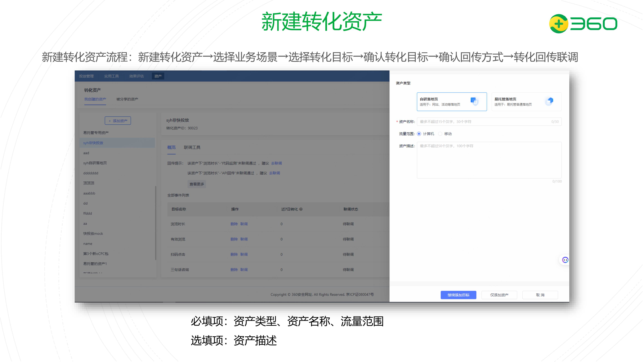Select the 计算机 traffic radio button
This screenshot has width=644, height=362.
419,134
